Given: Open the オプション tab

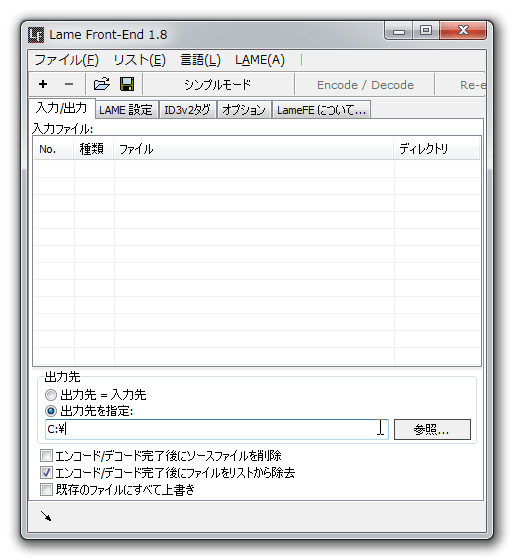Looking at the screenshot, I should 244,110.
